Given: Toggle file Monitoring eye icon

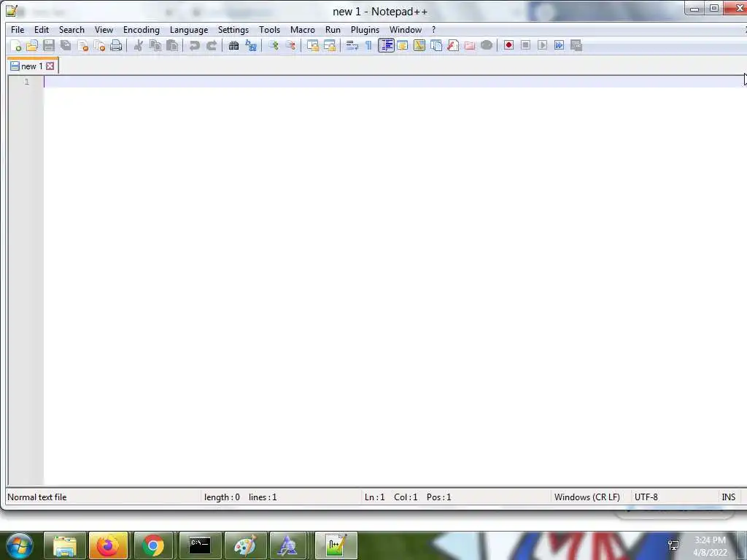Looking at the screenshot, I should pos(487,46).
